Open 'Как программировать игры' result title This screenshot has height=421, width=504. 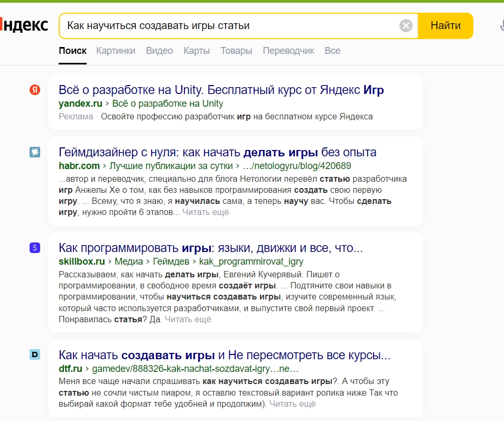point(211,248)
